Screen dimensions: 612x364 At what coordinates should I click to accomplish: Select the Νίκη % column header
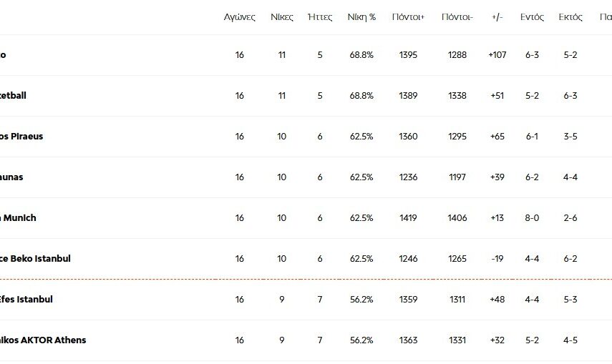[361, 17]
